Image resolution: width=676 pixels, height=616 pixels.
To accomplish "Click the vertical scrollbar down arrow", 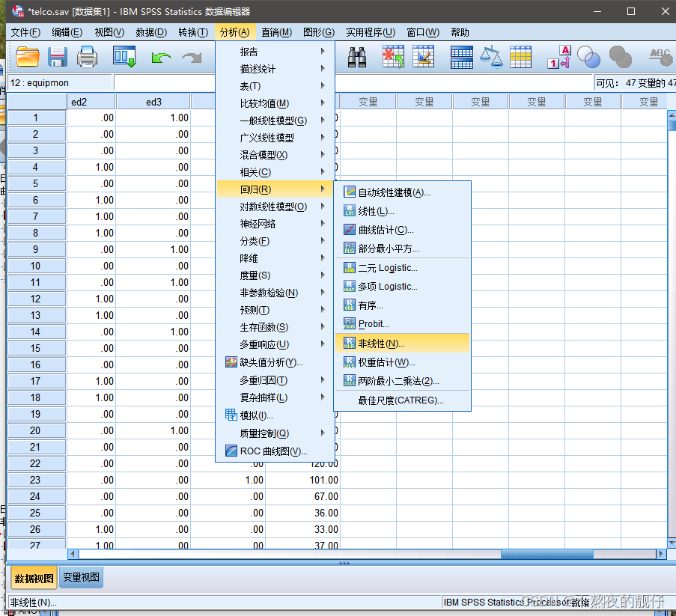I will 672,543.
